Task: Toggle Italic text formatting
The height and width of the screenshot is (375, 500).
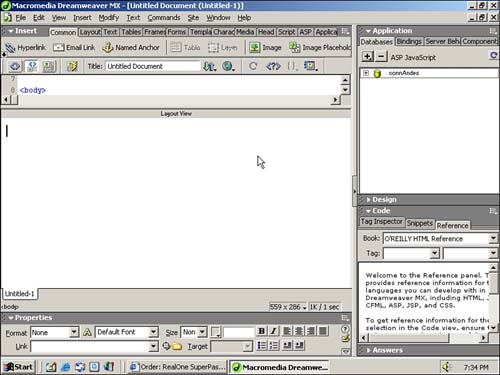Action: point(274,331)
